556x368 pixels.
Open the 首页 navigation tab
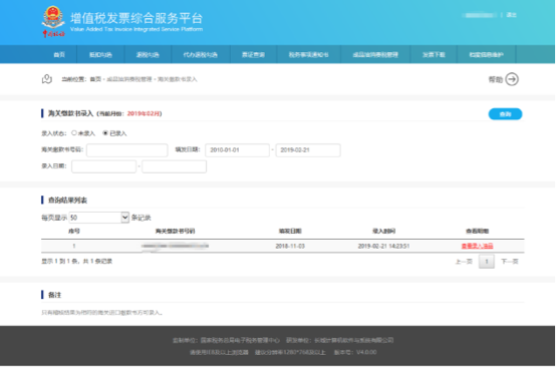[59, 55]
